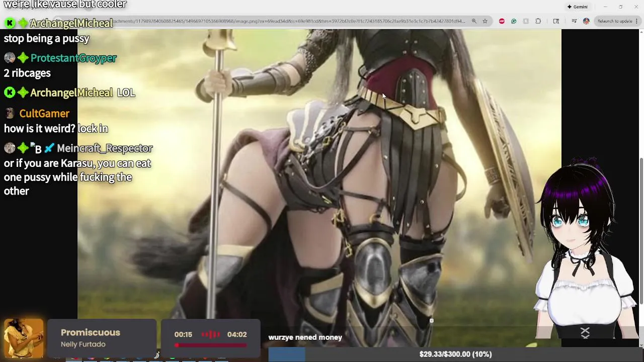This screenshot has height=362, width=644.
Task: Open the Gemini assistant button
Action: tap(578, 7)
